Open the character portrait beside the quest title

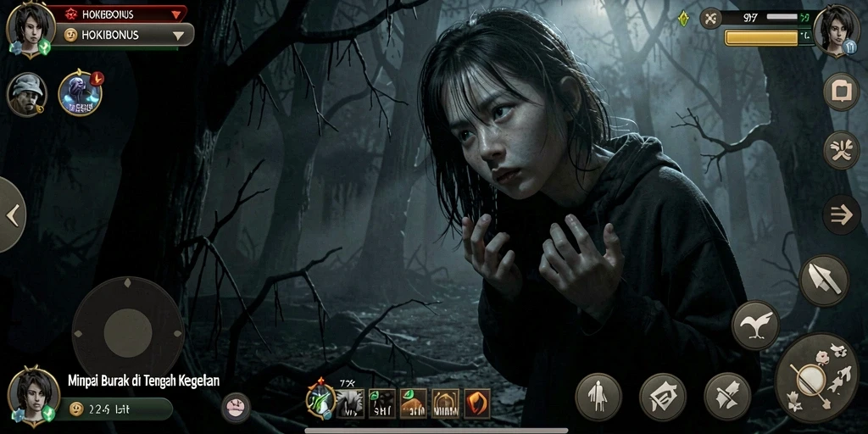click(33, 396)
